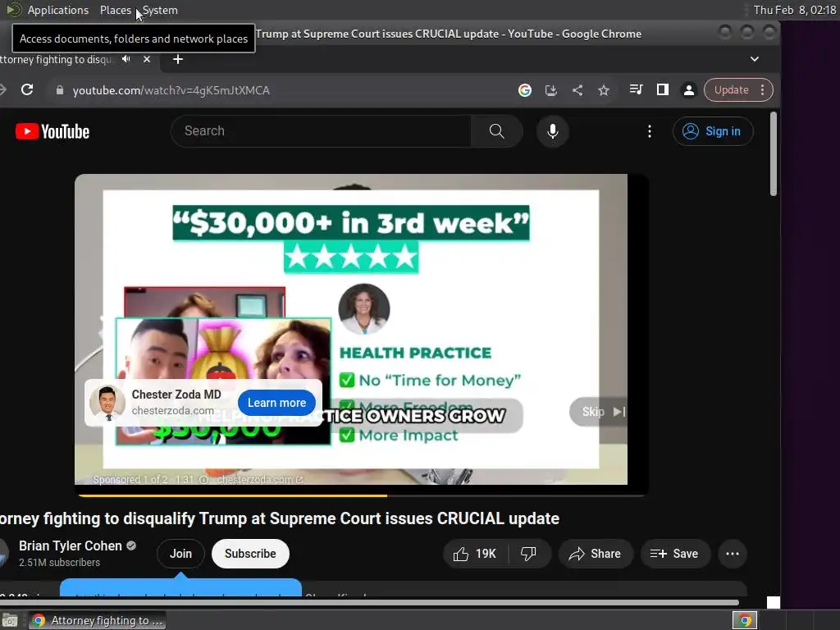The height and width of the screenshot is (630, 840).
Task: Open the media controls icon in toolbar
Action: [x=636, y=90]
